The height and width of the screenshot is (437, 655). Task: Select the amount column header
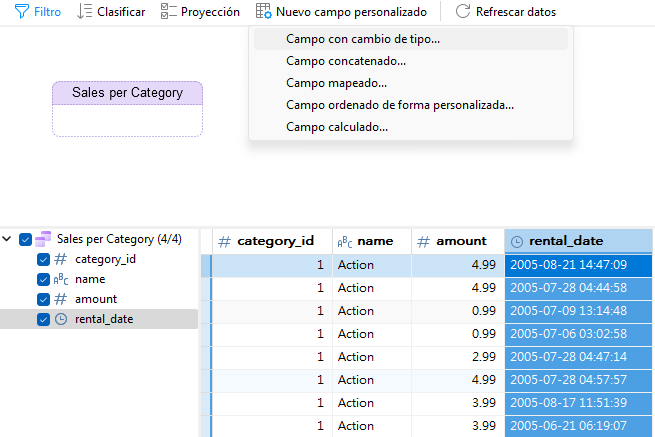tap(458, 241)
